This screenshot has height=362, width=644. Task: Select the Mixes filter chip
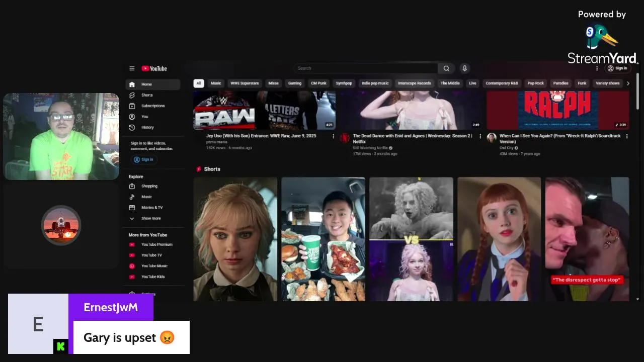[x=274, y=83]
